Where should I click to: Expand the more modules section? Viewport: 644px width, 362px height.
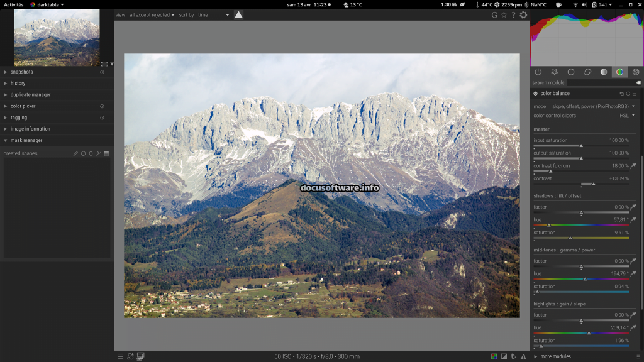point(555,356)
